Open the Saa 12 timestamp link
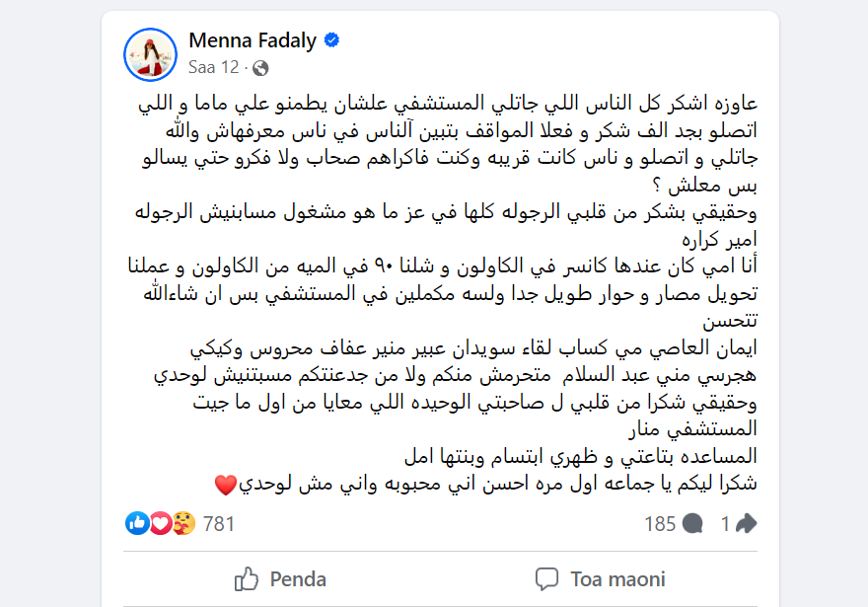Viewport: 868px width, 607px height. 214,68
